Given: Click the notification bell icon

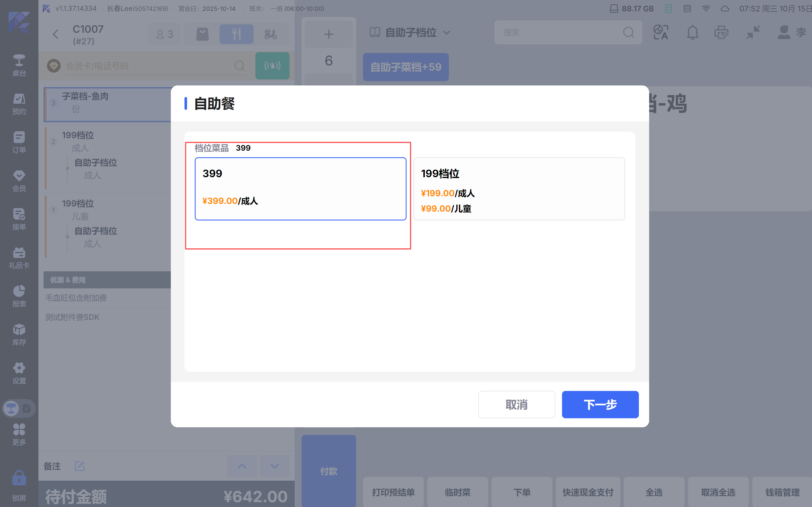Looking at the screenshot, I should pyautogui.click(x=692, y=32).
